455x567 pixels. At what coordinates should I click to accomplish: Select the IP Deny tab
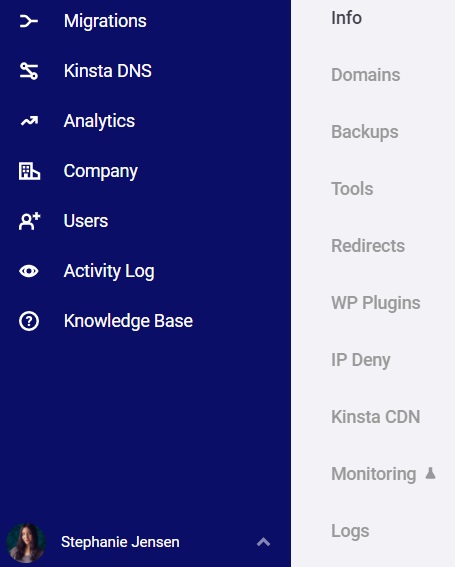pos(361,360)
